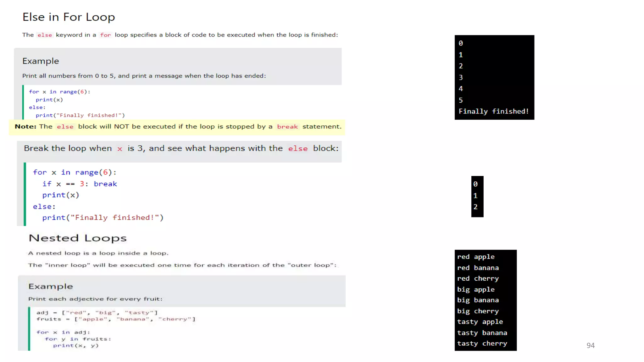The height and width of the screenshot is (362, 644).
Task: Click the 'Nested Loops' heading
Action: [x=77, y=238]
